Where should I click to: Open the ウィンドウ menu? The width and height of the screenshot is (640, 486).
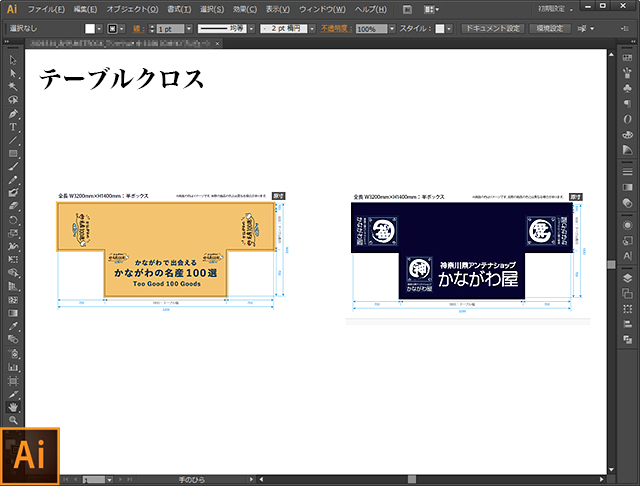point(322,9)
